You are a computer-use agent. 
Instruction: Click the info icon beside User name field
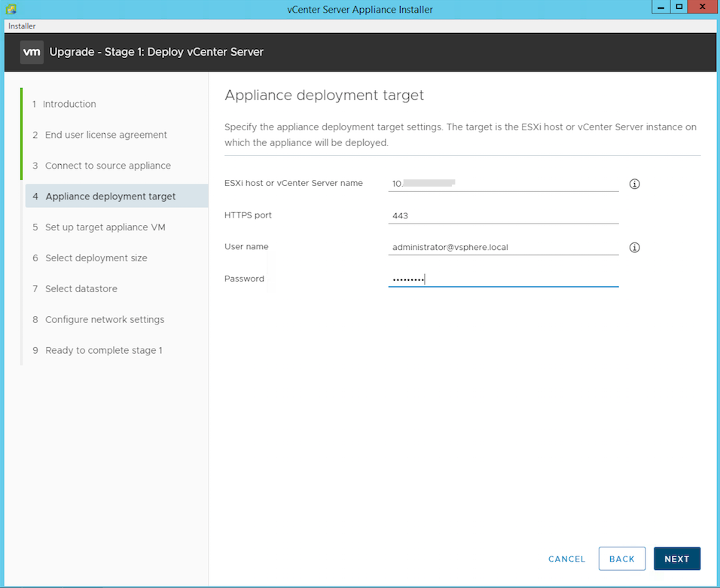(x=633, y=247)
